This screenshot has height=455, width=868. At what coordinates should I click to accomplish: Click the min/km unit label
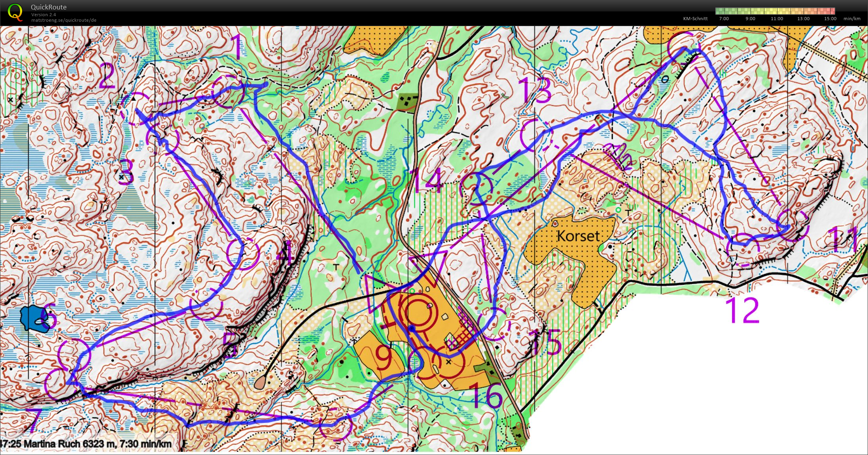click(x=852, y=19)
